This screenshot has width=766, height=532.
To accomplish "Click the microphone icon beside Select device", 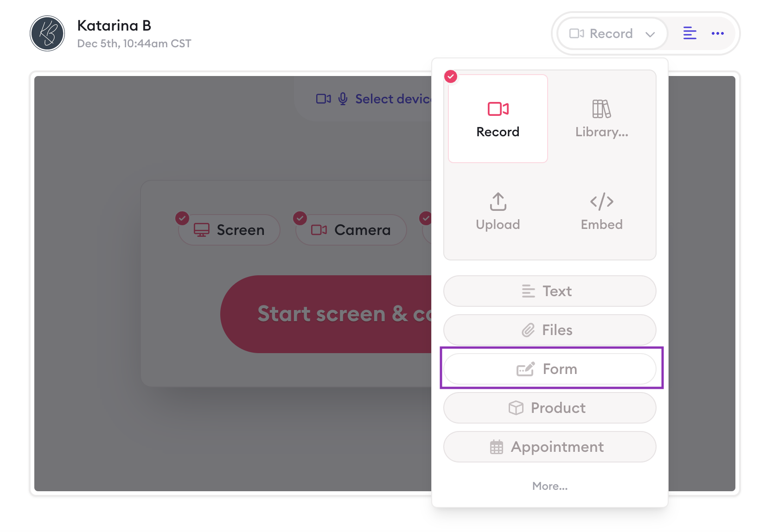I will pos(343,99).
